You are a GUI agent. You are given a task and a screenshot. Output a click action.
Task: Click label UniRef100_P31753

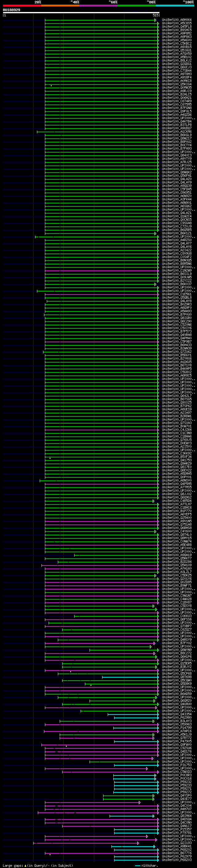(x=177, y=765)
